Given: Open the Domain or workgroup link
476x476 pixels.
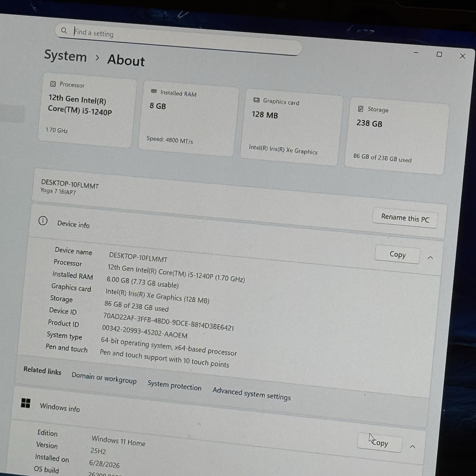Looking at the screenshot, I should point(104,378).
